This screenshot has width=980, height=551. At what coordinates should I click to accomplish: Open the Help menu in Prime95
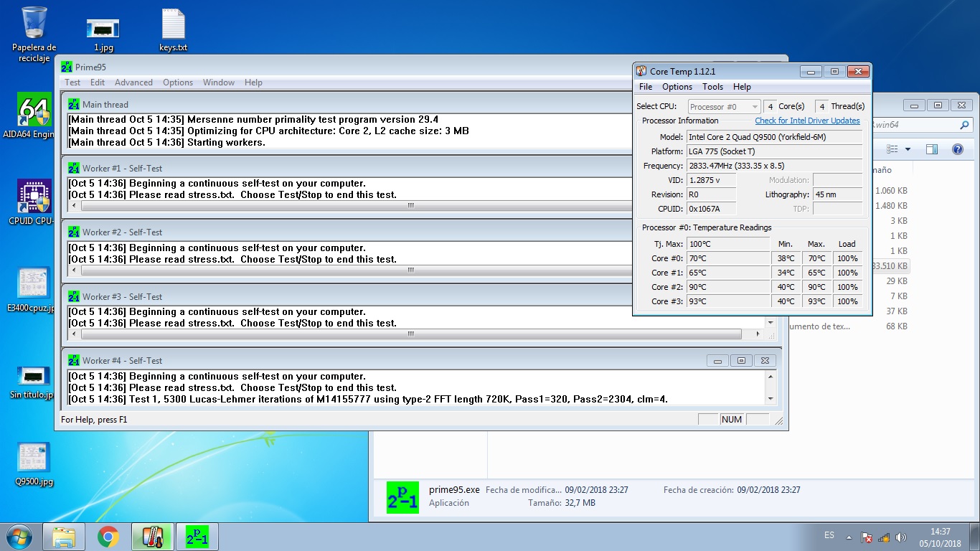coord(253,83)
